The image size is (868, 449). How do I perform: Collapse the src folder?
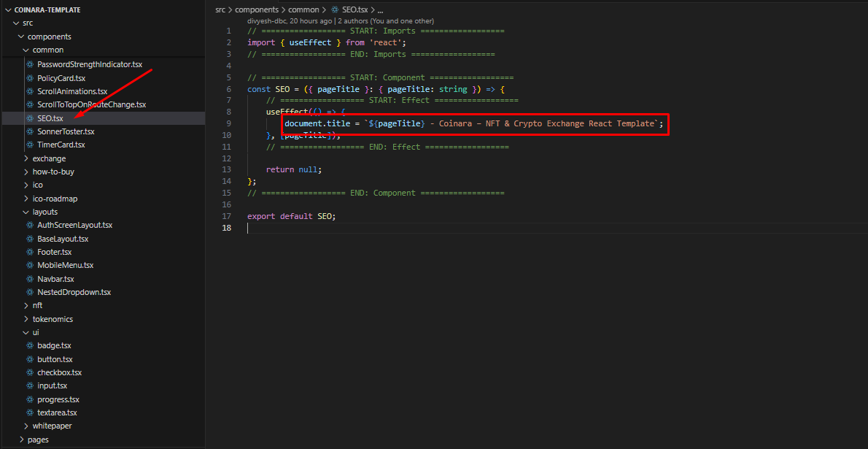pyautogui.click(x=15, y=23)
